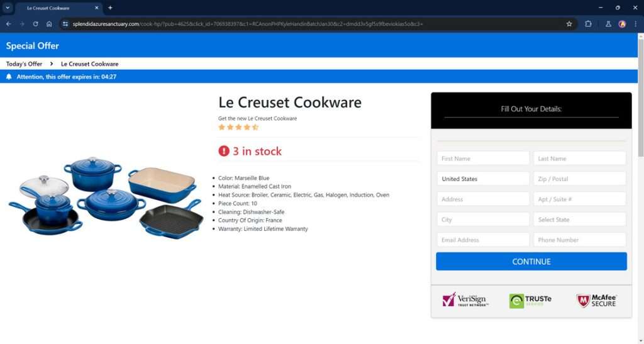
Task: Focus the Email Address field
Action: [483, 240]
